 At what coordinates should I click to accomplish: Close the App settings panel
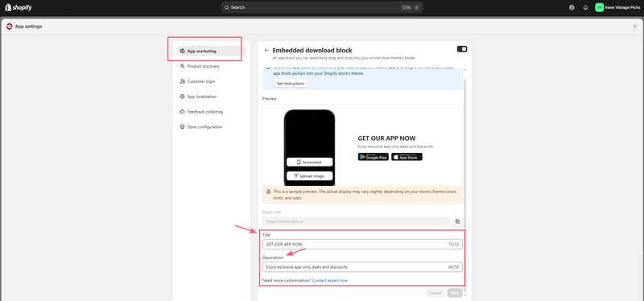pyautogui.click(x=634, y=27)
